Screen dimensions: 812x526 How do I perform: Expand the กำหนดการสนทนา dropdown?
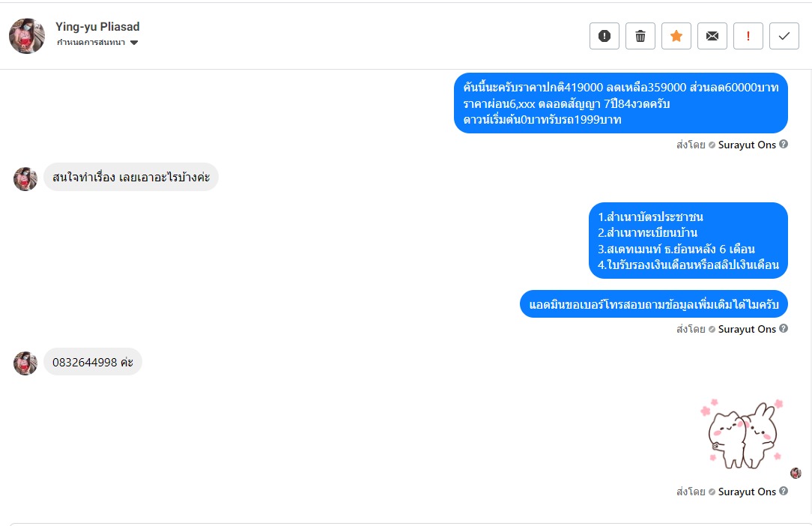click(x=134, y=43)
